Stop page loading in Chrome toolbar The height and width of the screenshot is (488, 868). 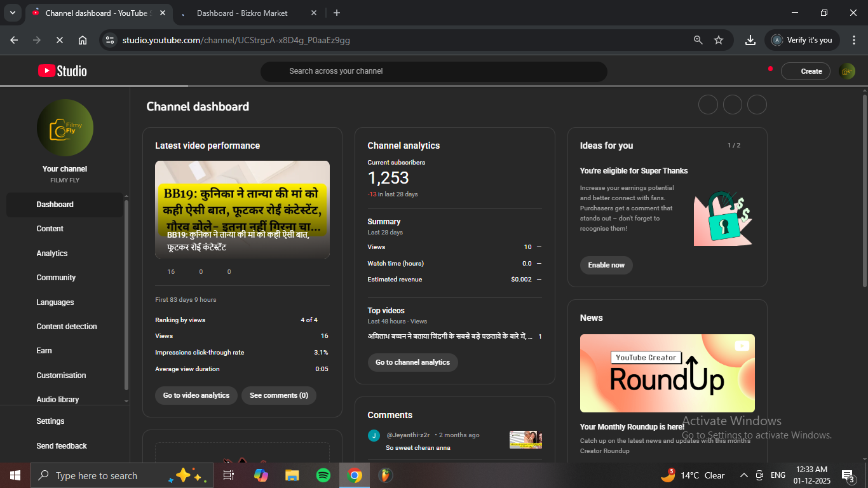pyautogui.click(x=59, y=40)
